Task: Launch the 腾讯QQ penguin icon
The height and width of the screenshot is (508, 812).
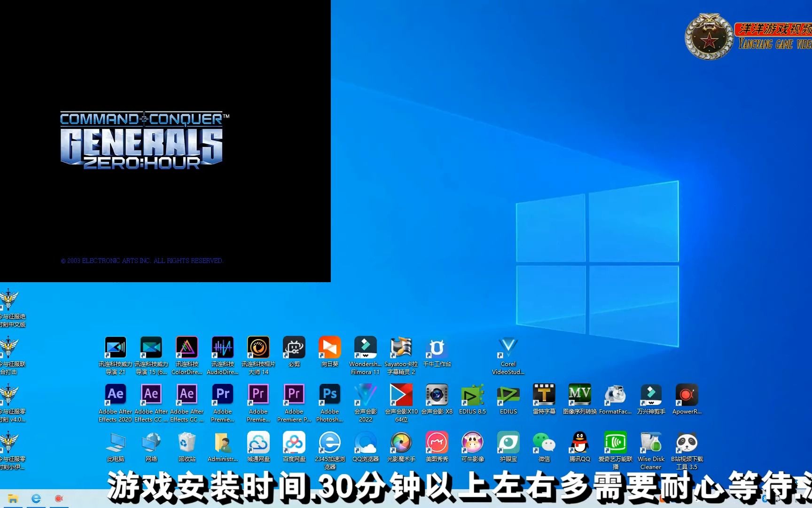Action: 580,447
